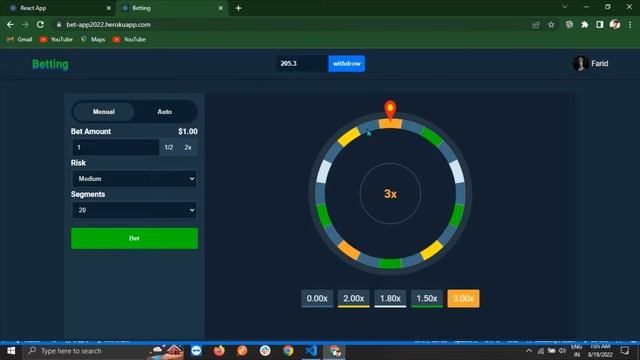The image size is (640, 360).
Task: Open Visual Studio Code from taskbar
Action: (x=311, y=351)
